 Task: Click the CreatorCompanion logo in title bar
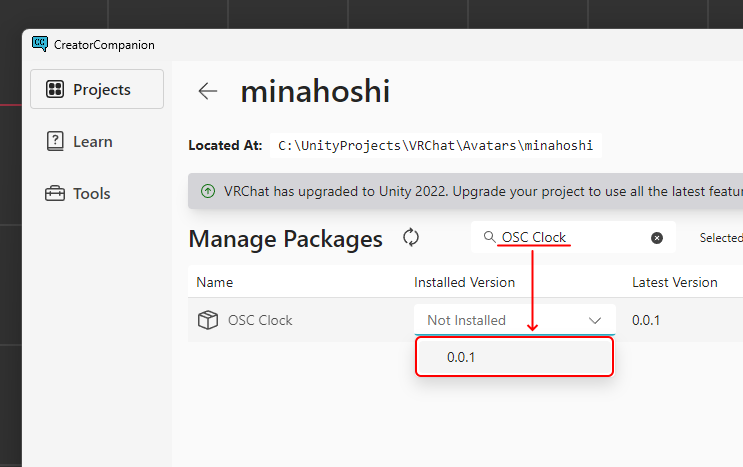(x=40, y=44)
